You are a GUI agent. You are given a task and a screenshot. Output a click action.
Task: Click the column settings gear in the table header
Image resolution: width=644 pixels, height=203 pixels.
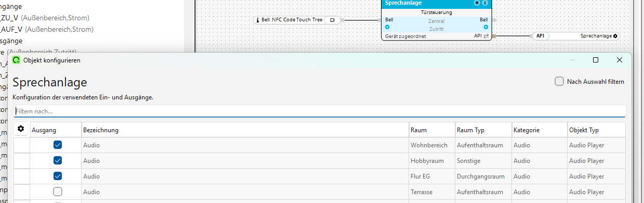(x=21, y=129)
